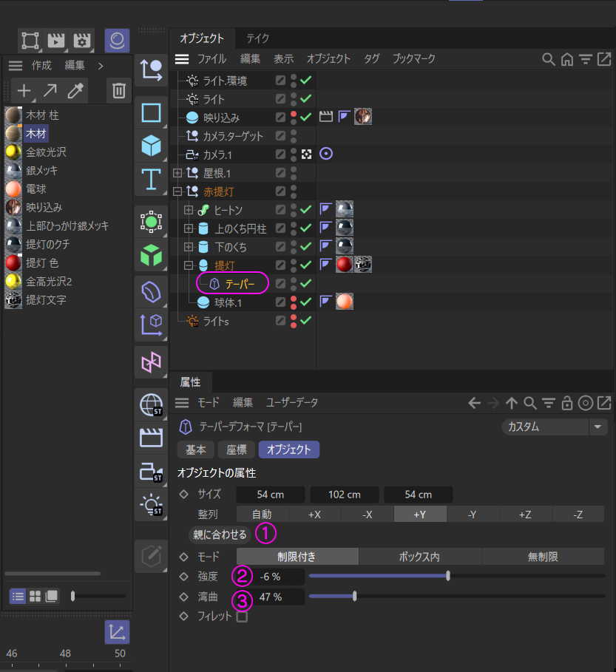The width and height of the screenshot is (616, 672).
Task: Add new material with plus icon
Action: pyautogui.click(x=24, y=91)
